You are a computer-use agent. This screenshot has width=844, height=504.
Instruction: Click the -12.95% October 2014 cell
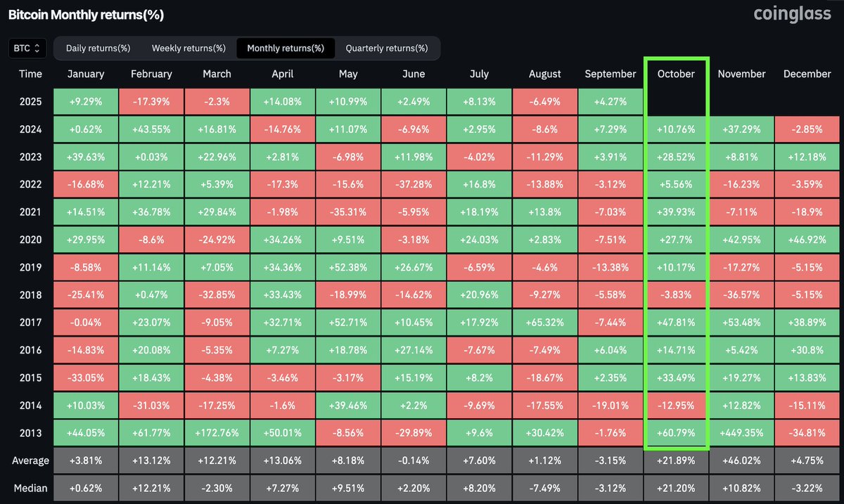[676, 405]
